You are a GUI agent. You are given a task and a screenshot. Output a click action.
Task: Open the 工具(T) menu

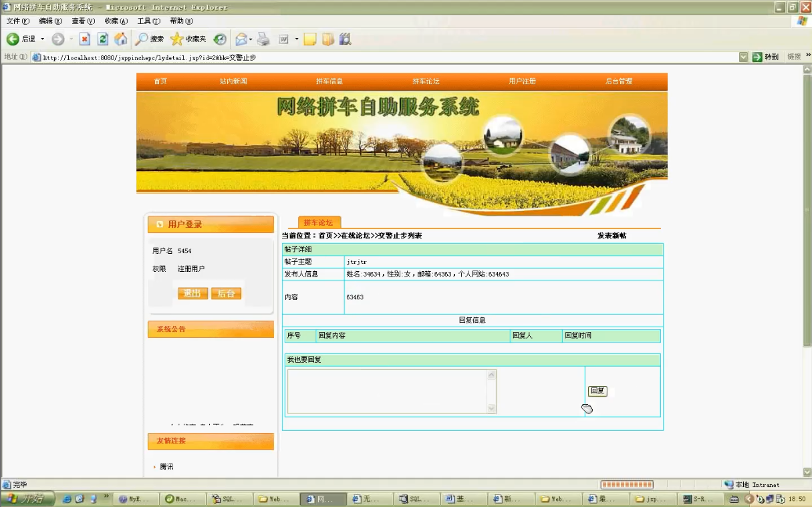pyautogui.click(x=149, y=21)
